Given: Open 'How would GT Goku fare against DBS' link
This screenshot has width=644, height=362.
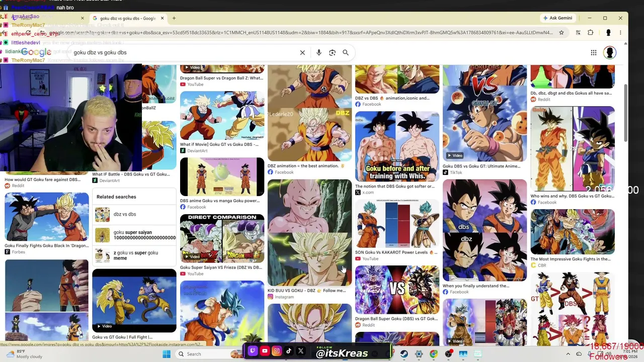Looking at the screenshot, I should coord(42,179).
